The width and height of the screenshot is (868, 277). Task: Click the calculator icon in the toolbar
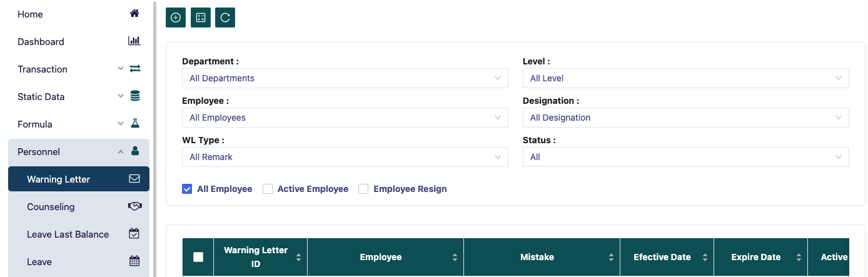[201, 18]
